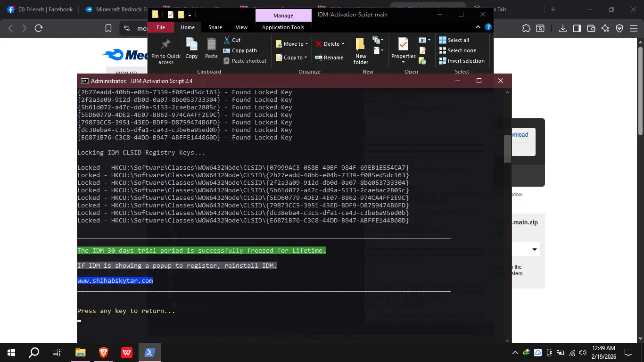The height and width of the screenshot is (362, 644).
Task: Click the green trial freezed success message
Action: [202, 251]
